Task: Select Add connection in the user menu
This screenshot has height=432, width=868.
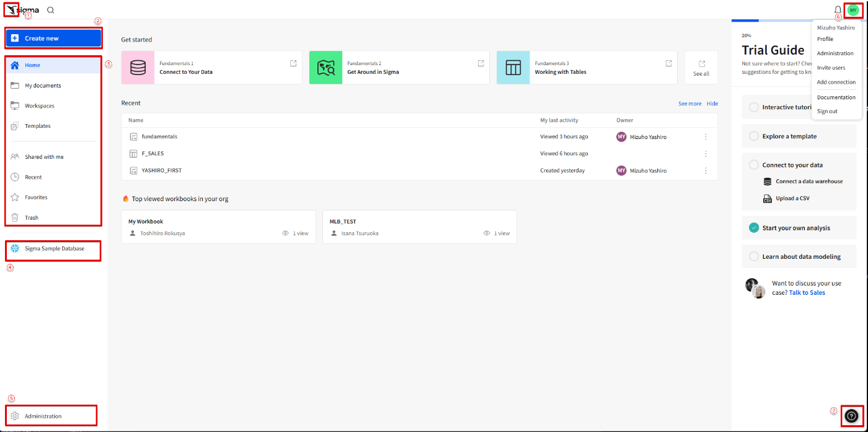Action: (x=836, y=82)
